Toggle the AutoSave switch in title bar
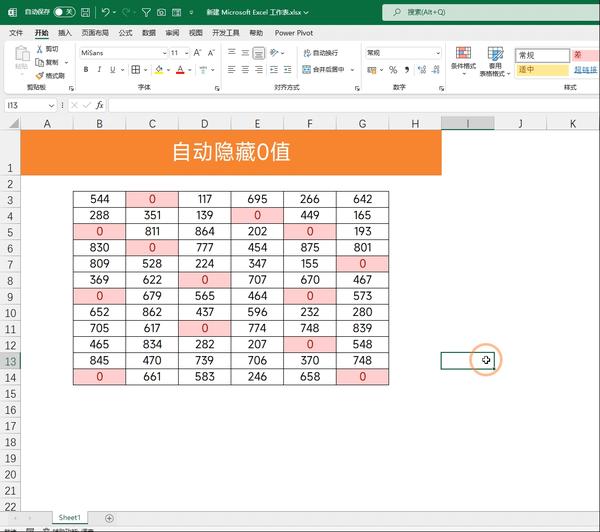 64,12
